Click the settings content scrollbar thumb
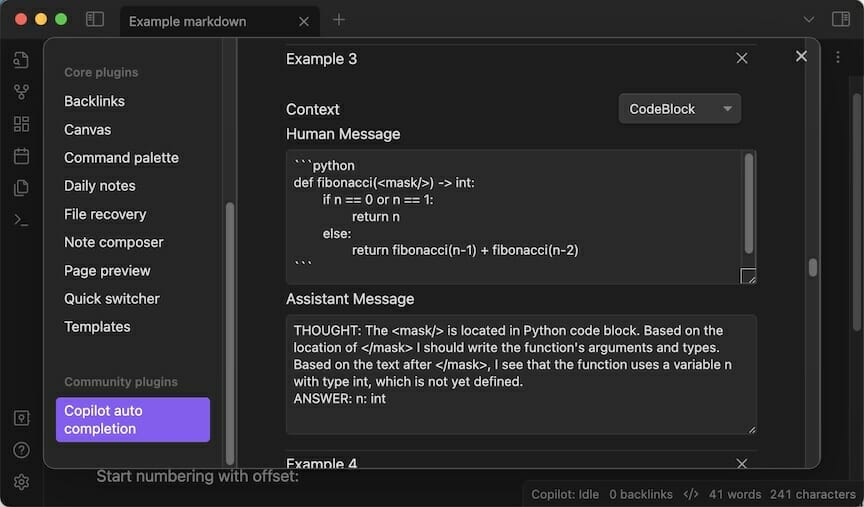The height and width of the screenshot is (507, 864). coord(813,267)
